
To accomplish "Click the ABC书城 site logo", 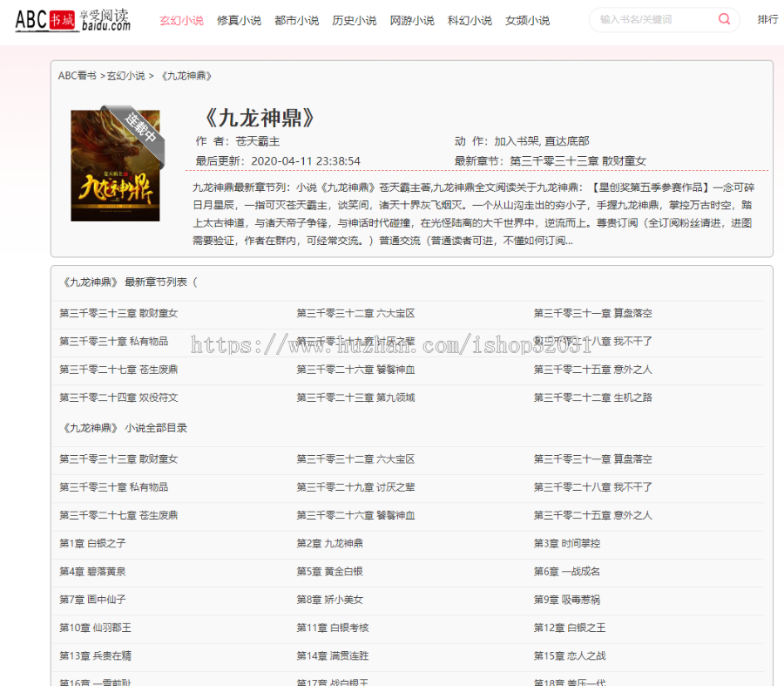I will click(x=72, y=19).
